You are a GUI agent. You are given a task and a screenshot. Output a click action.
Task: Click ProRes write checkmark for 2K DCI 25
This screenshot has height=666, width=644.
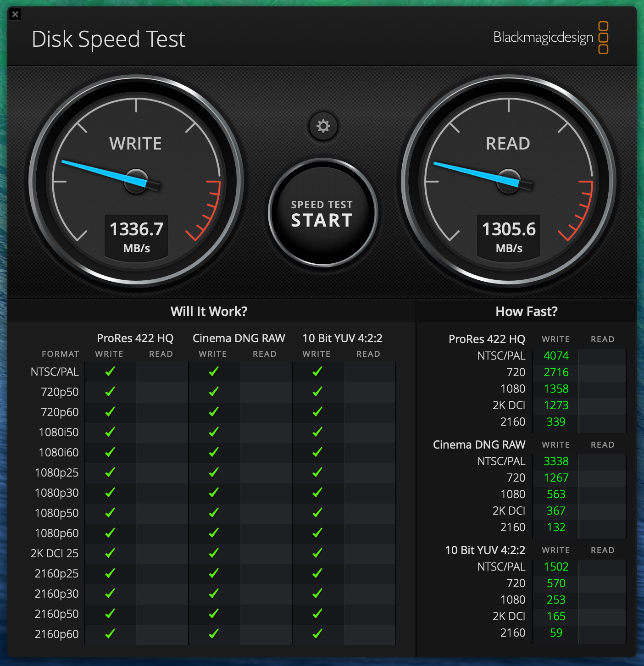110,553
